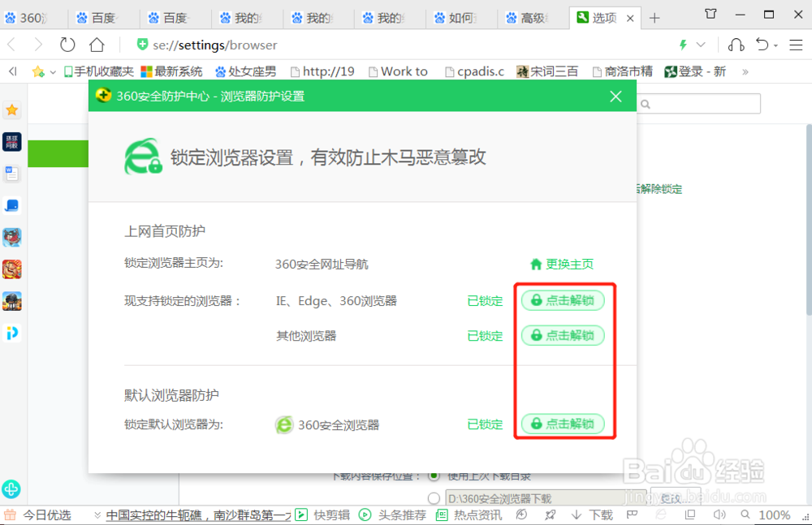Image resolution: width=812 pixels, height=525 pixels.
Task: Open the 最新系统 bookmark
Action: tap(171, 71)
